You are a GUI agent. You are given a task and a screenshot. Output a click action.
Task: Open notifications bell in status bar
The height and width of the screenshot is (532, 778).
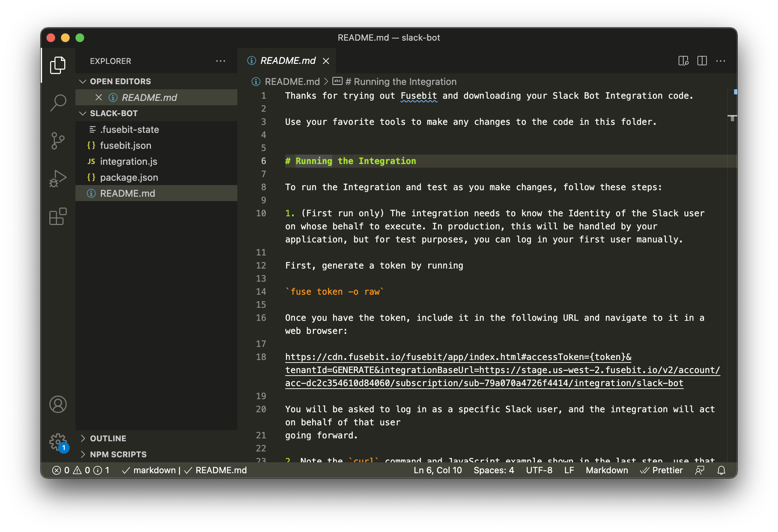coord(721,470)
